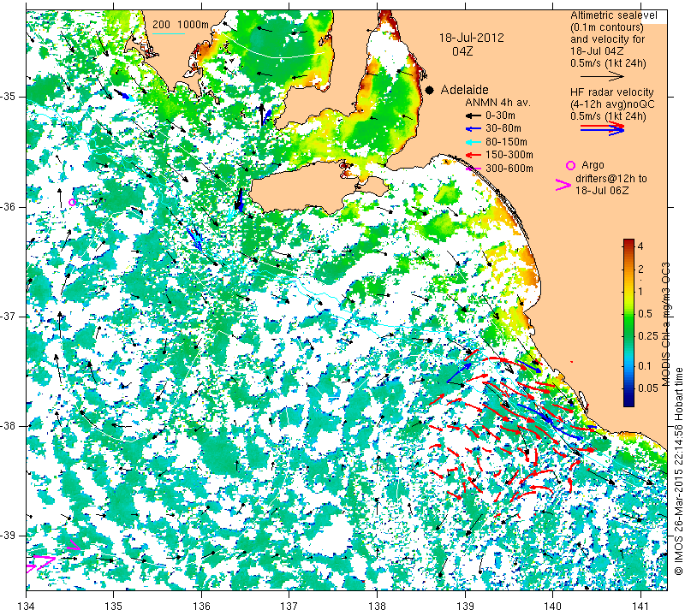Screen dimensions: 685x616
Task: Click the '300-600m' depth label
Action: point(509,169)
